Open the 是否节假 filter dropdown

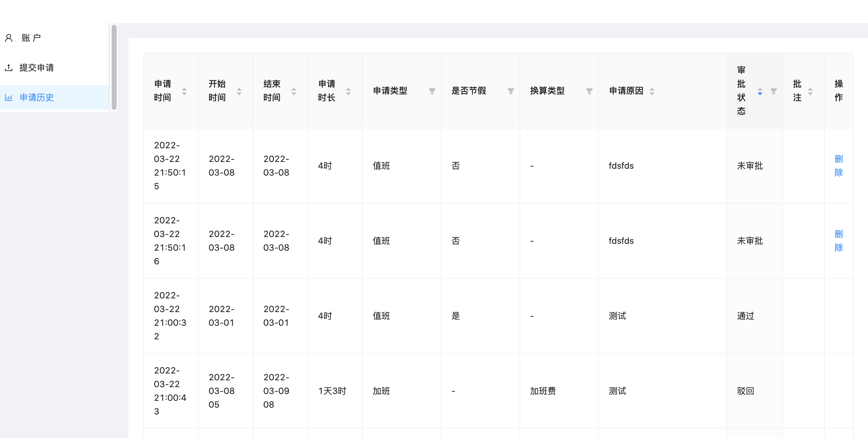[511, 91]
